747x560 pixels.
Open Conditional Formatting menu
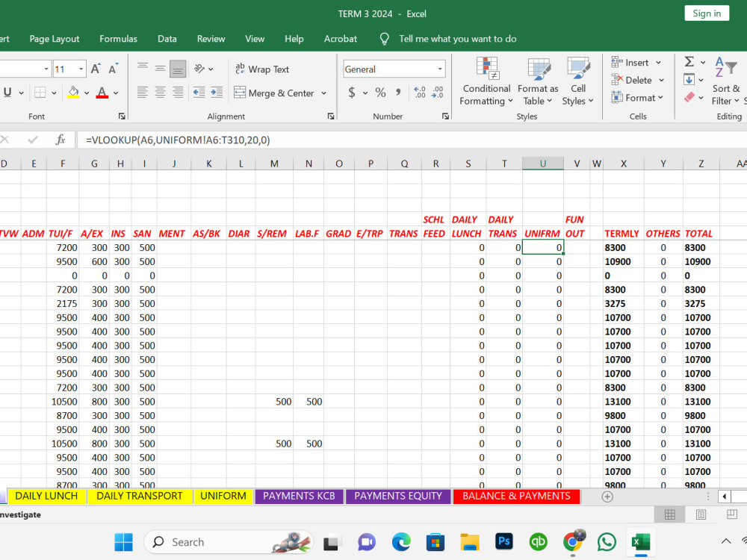pyautogui.click(x=486, y=81)
